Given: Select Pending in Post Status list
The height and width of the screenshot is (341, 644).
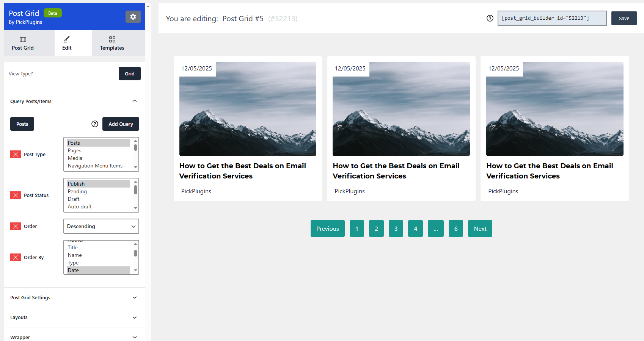Looking at the screenshot, I should [x=98, y=191].
